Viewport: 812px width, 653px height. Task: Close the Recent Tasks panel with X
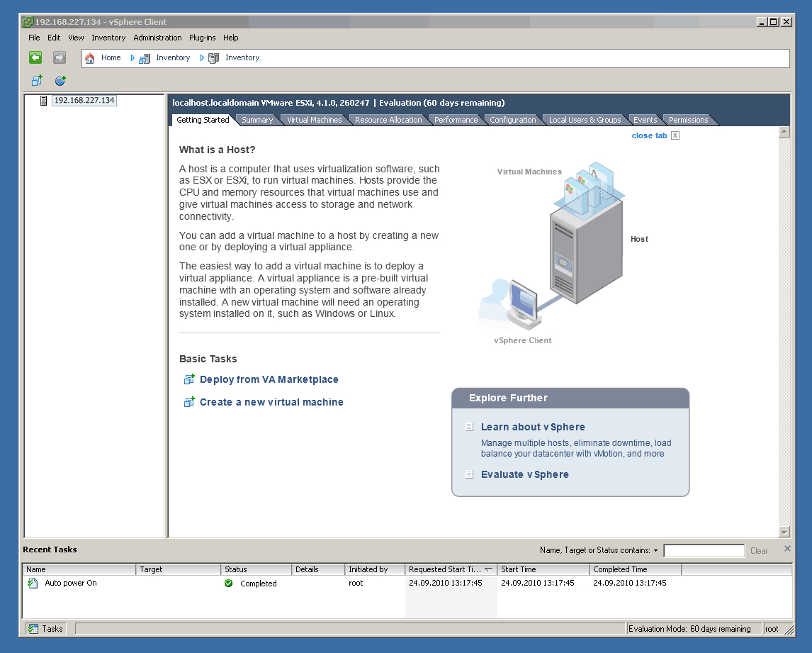(788, 548)
